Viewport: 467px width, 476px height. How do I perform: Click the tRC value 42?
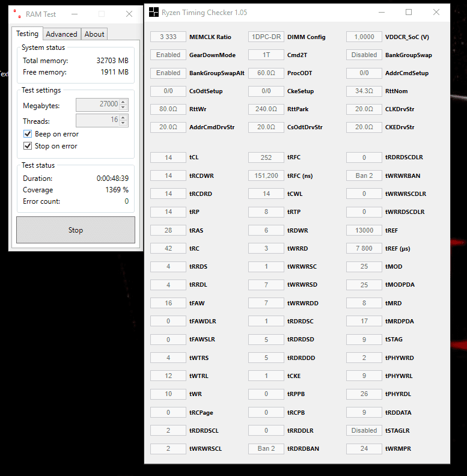(168, 248)
